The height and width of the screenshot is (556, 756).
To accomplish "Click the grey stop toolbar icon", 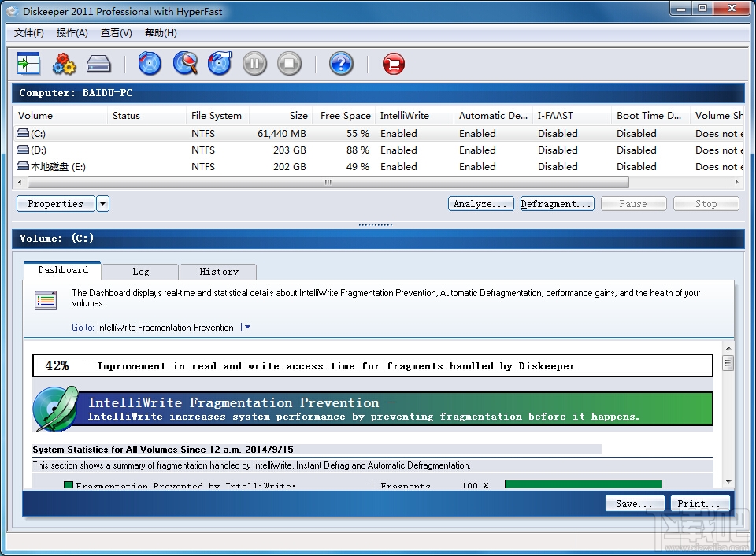I will [289, 64].
